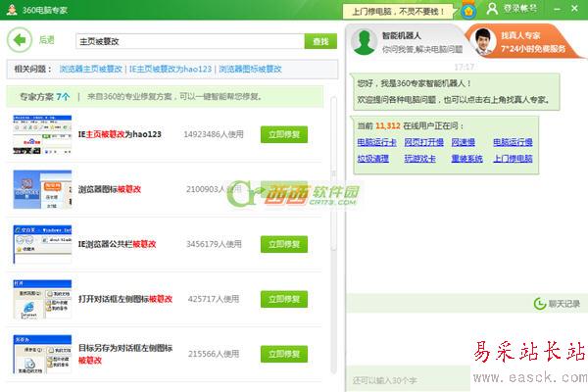Click the gold medal badge icon
This screenshot has width=588, height=392.
[x=468, y=10]
